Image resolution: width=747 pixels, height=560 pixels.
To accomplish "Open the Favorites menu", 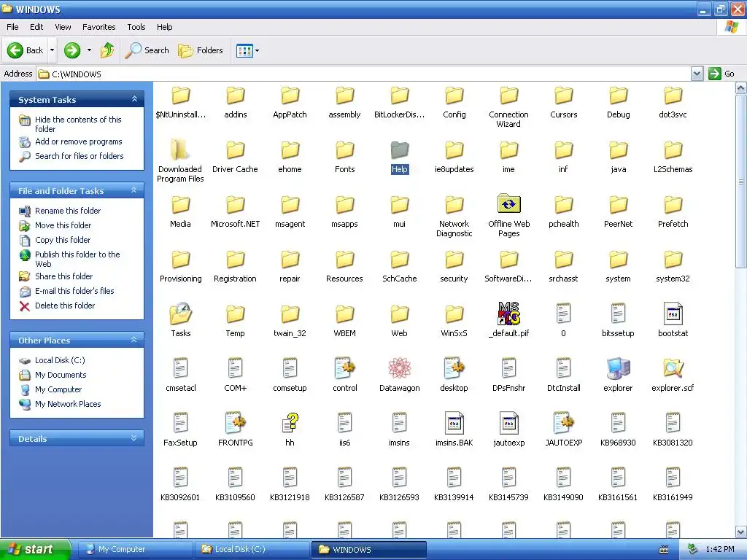I will [x=98, y=27].
